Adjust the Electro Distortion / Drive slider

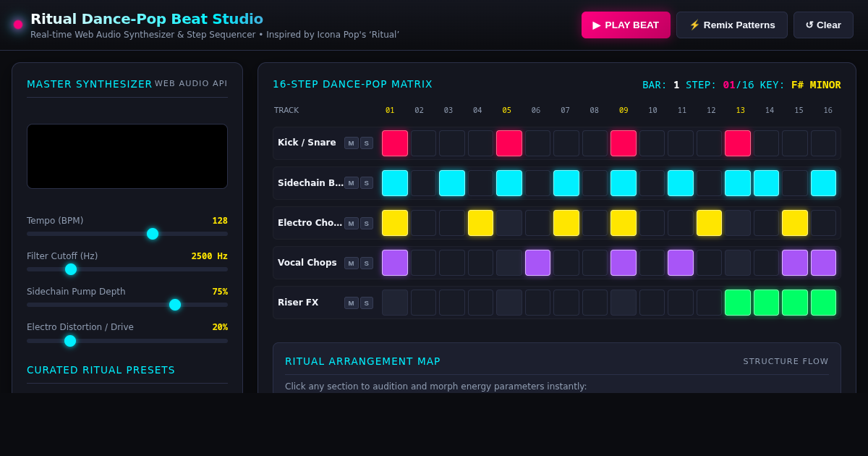127,340
